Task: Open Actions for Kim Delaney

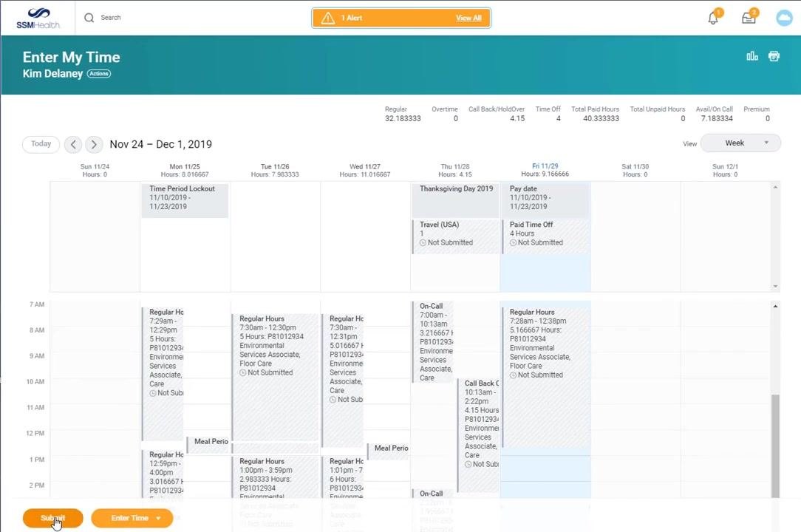Action: [x=98, y=74]
